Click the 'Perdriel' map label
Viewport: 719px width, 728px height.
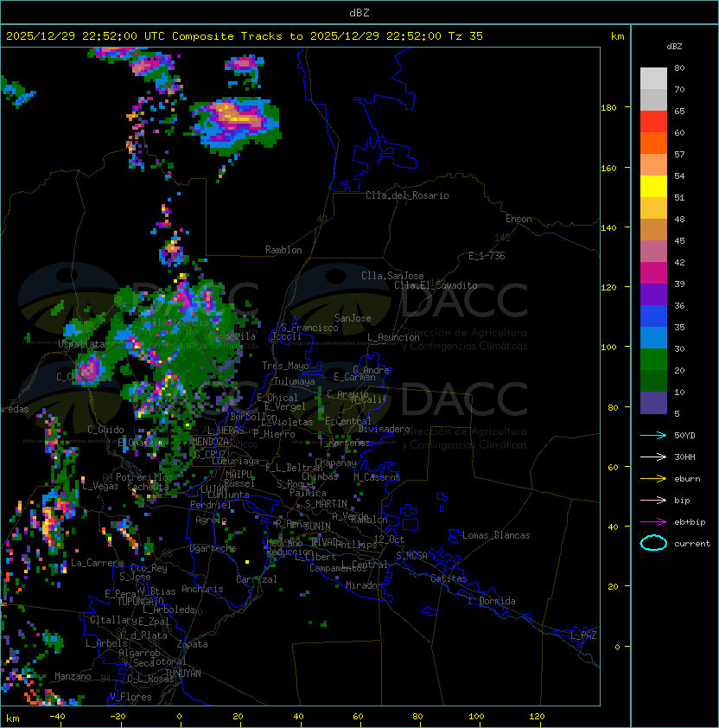pos(211,505)
